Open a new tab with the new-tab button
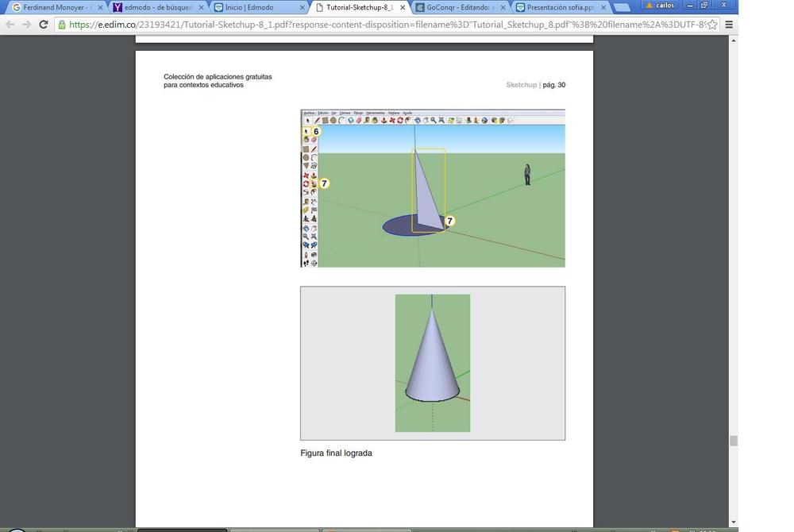The height and width of the screenshot is (532, 794). (622, 8)
